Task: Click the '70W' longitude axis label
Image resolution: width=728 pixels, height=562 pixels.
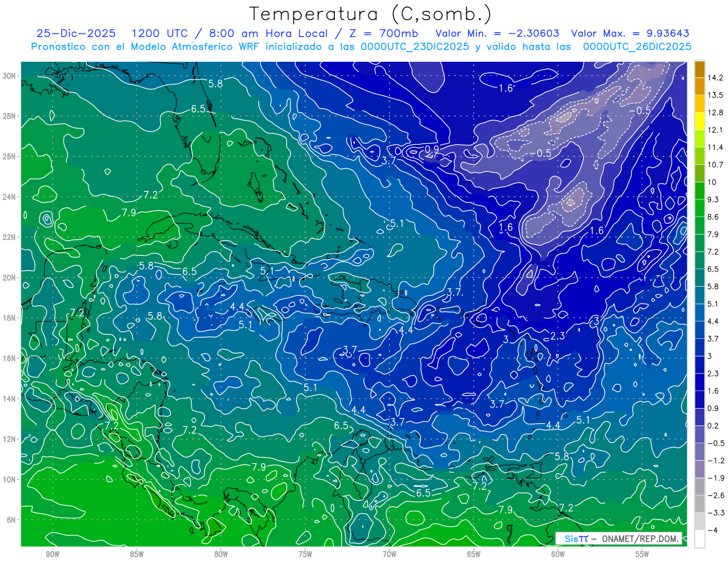Action: click(x=389, y=554)
